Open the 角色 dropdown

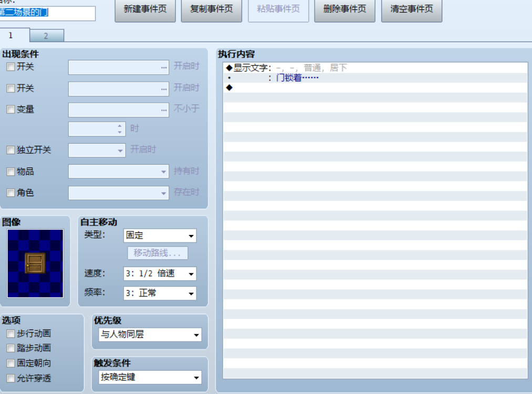pyautogui.click(x=118, y=193)
